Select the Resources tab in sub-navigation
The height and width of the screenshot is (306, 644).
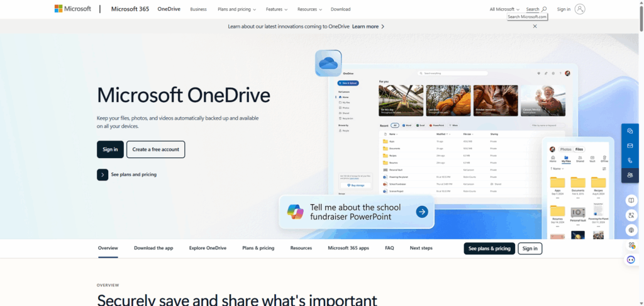301,248
